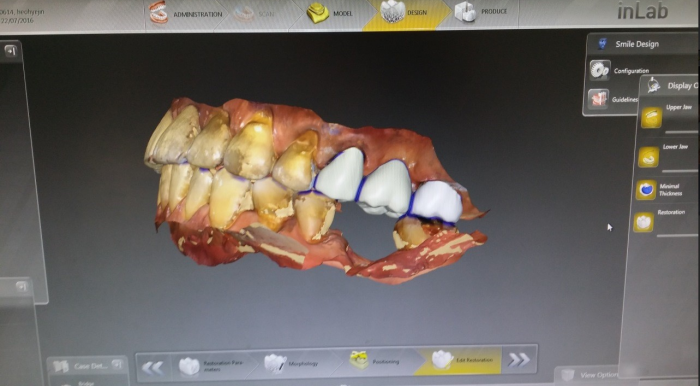Go back with the double-left arrow
700x386 pixels.
[153, 368]
